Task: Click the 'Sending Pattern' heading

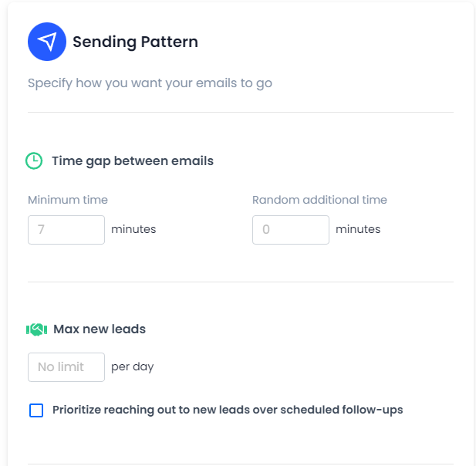Action: (135, 42)
